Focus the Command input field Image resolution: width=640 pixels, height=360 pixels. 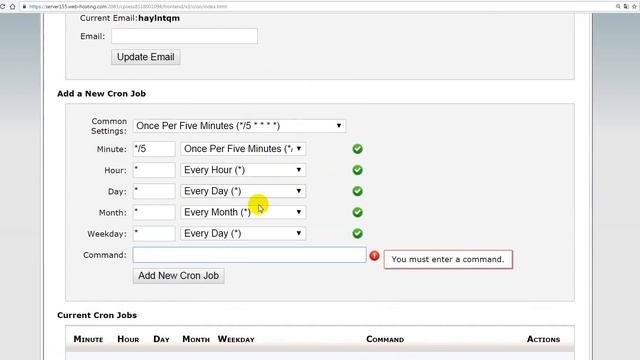click(x=249, y=255)
